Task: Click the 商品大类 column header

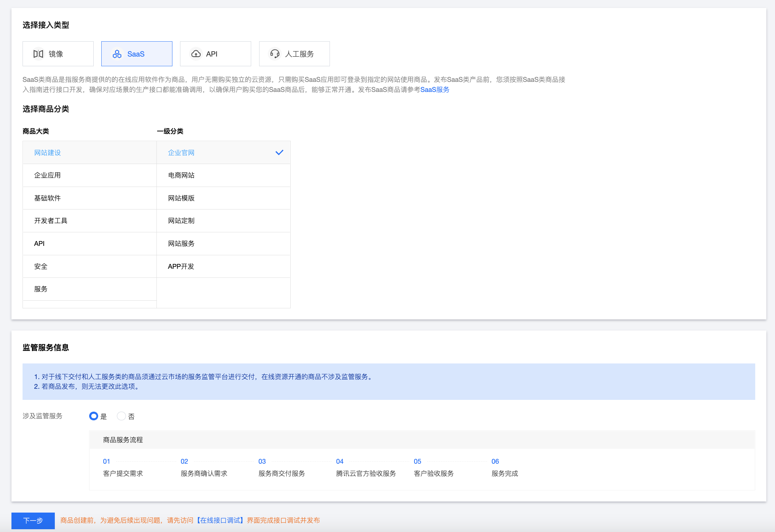Action: tap(36, 131)
